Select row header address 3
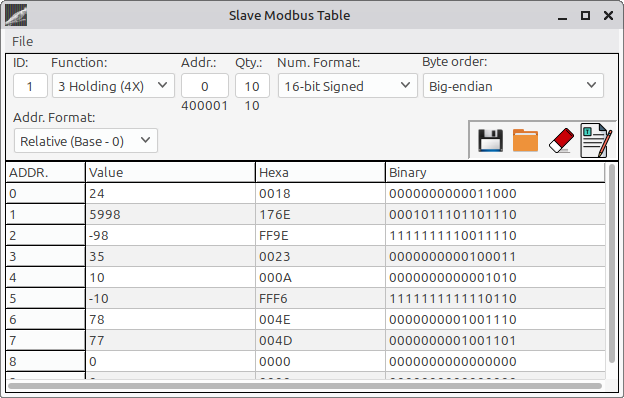624x398 pixels. [45, 256]
